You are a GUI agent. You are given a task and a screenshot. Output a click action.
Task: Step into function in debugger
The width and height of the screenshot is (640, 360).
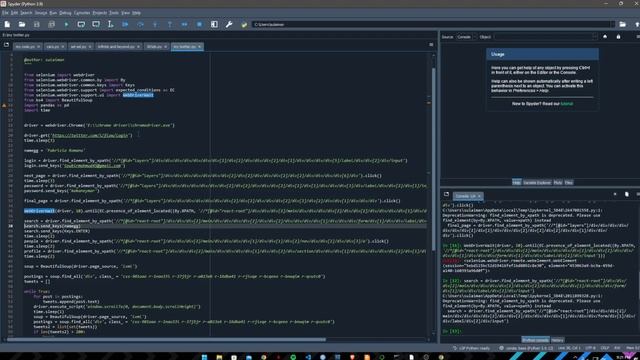[155, 24]
